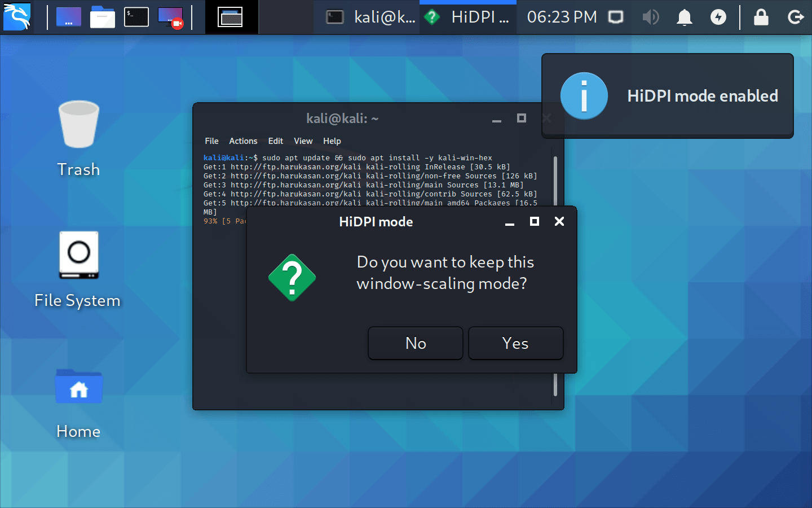Open the screen recorder panel icon
812x508 pixels.
tap(170, 17)
